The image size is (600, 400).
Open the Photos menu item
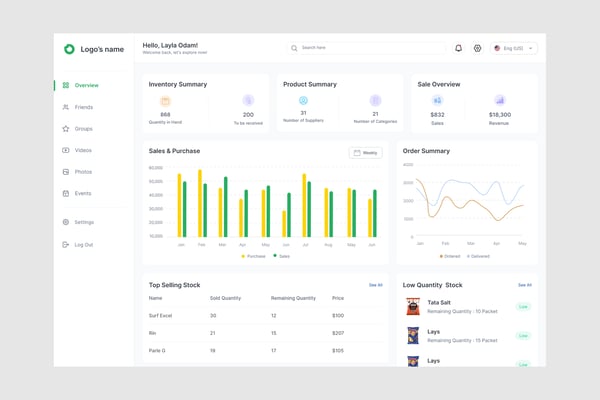[83, 172]
